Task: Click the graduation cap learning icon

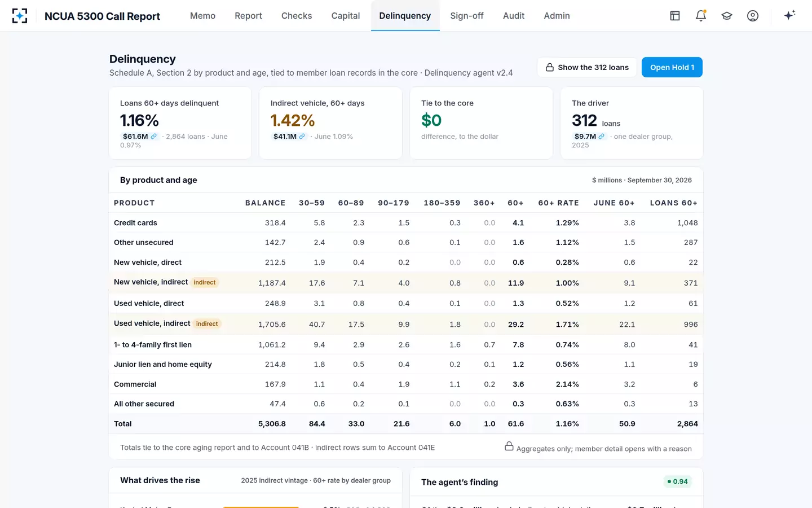Action: click(727, 16)
